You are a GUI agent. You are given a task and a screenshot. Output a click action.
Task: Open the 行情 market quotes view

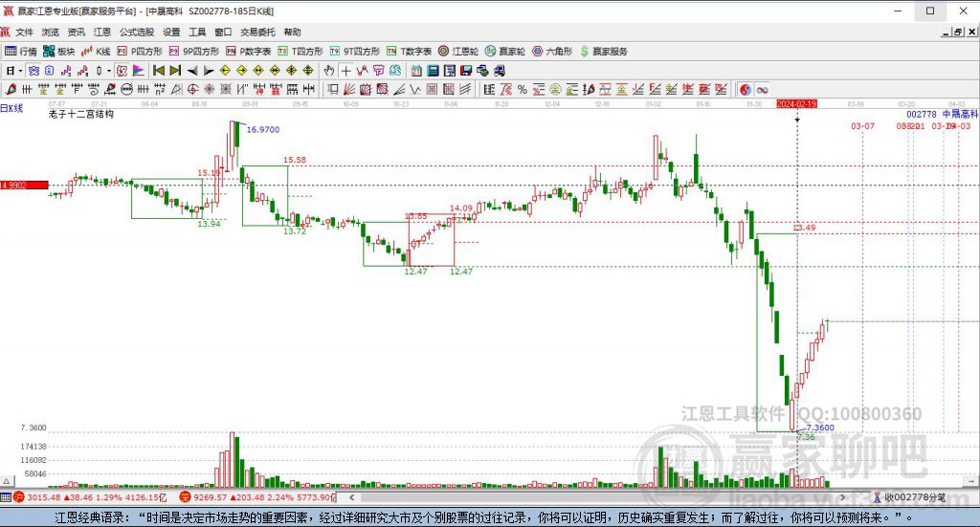click(21, 52)
